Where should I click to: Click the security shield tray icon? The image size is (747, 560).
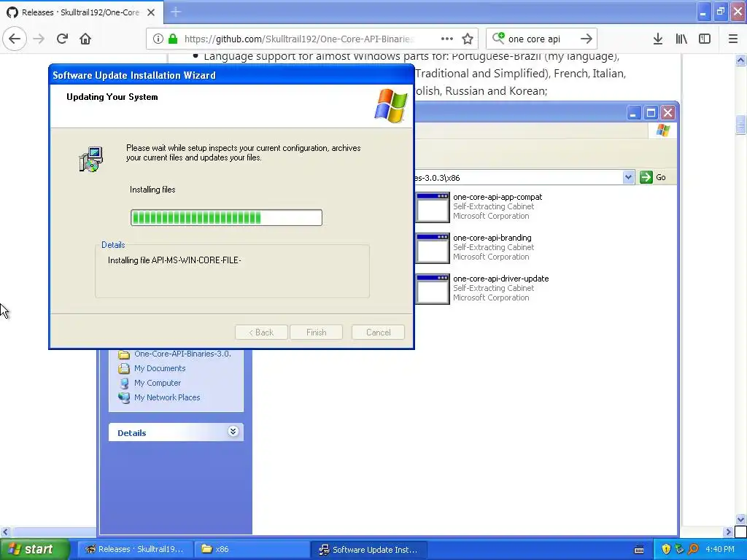pos(666,549)
